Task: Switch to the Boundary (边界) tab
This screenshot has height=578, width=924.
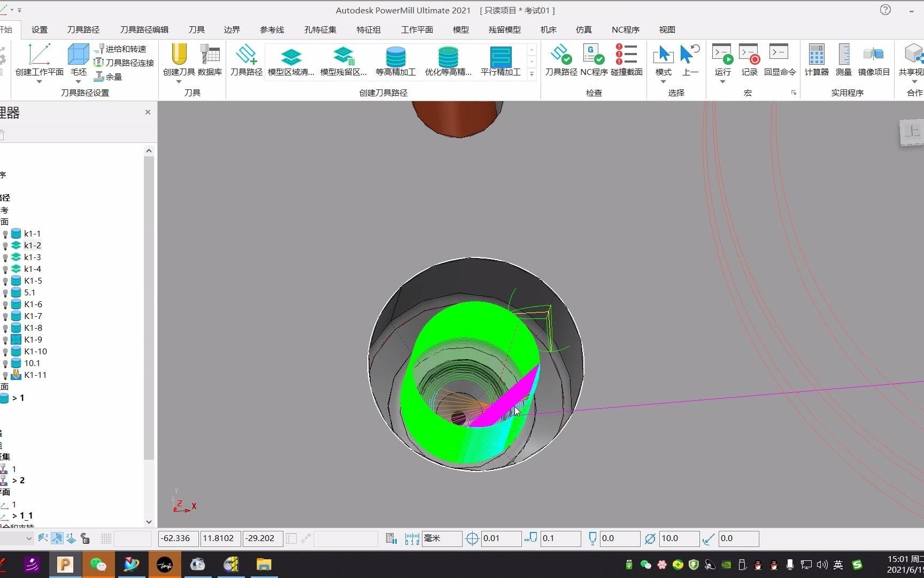Action: 232,29
